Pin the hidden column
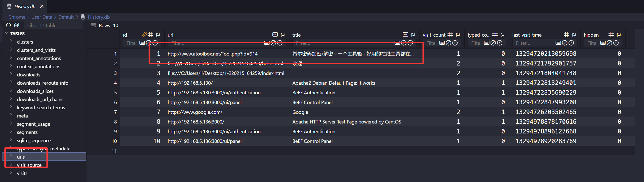This screenshot has width=644, height=182. (x=618, y=35)
